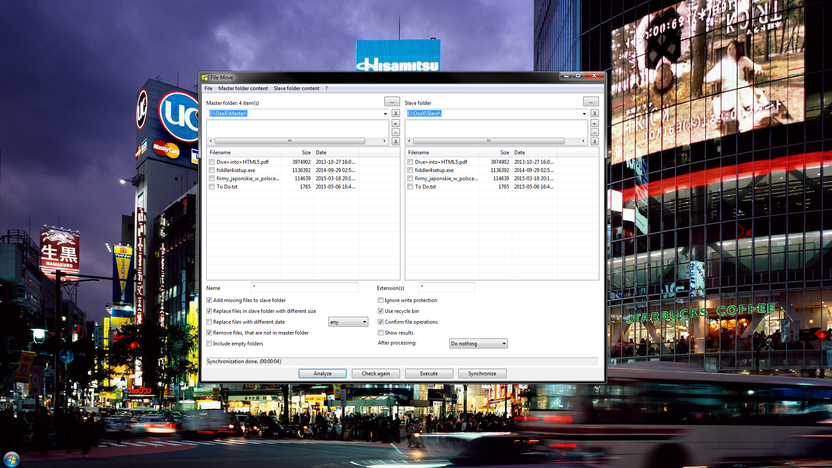Click the Analyze button

tap(323, 374)
